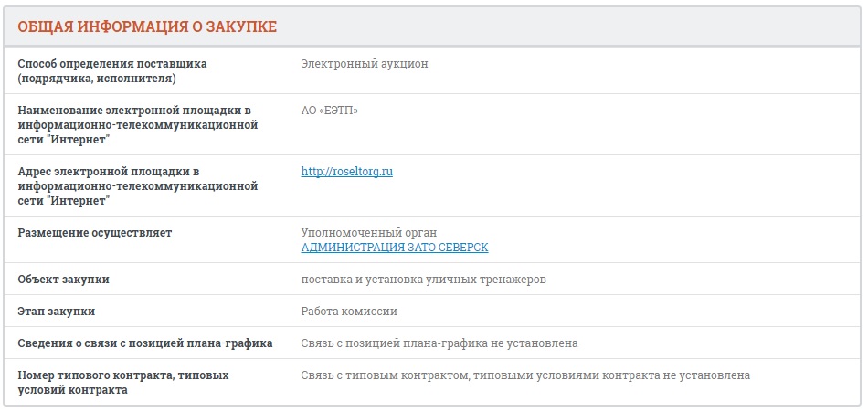Click the Этап закупки label

click(x=57, y=312)
